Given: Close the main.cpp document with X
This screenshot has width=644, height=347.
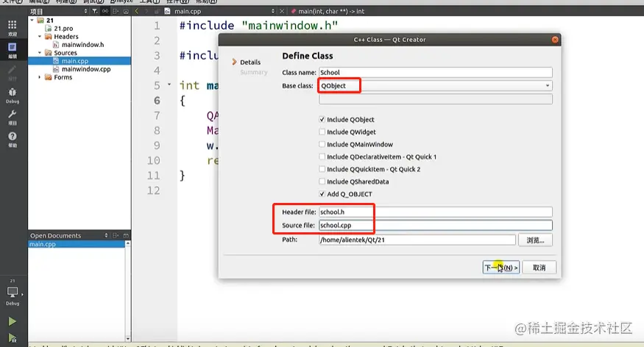Looking at the screenshot, I should pos(282,11).
